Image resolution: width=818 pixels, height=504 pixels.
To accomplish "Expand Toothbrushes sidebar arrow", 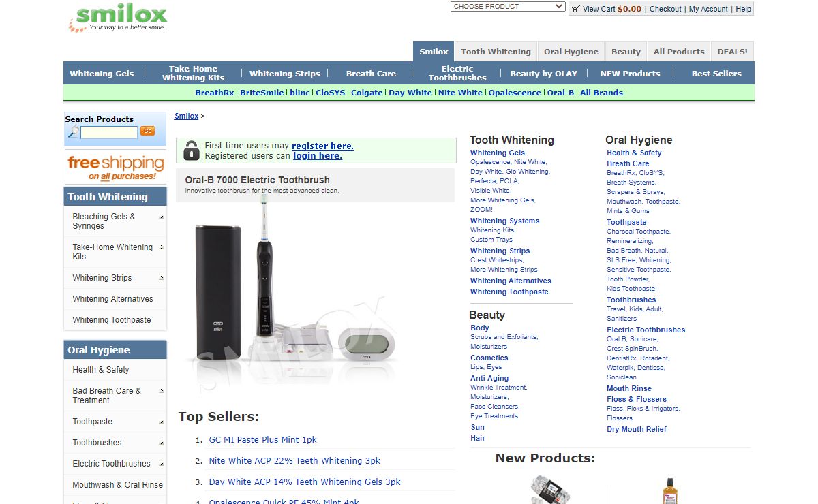I will pyautogui.click(x=162, y=443).
